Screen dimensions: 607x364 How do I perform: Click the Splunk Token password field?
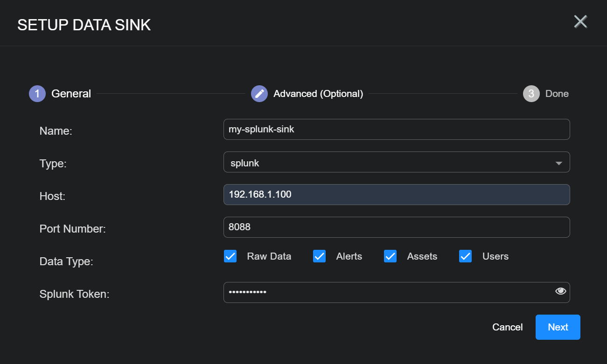pos(387,293)
